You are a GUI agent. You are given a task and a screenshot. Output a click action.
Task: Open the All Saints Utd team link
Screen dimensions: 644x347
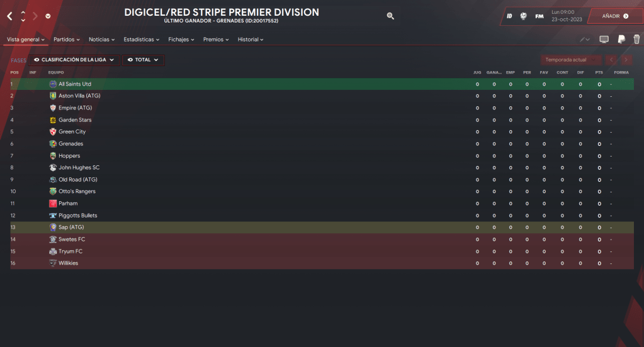tap(75, 84)
